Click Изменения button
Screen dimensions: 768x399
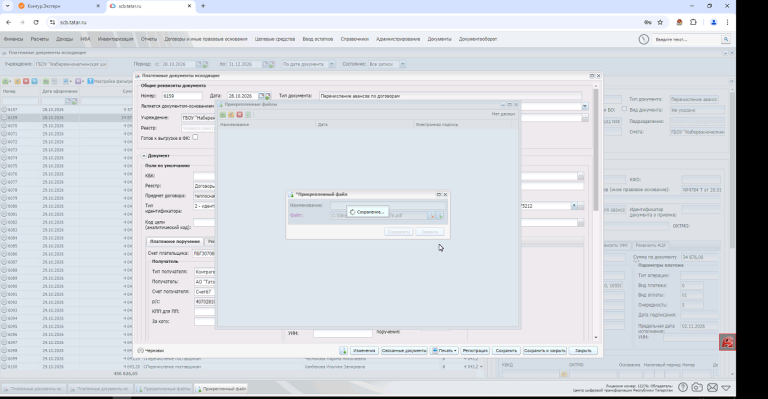[x=364, y=351]
